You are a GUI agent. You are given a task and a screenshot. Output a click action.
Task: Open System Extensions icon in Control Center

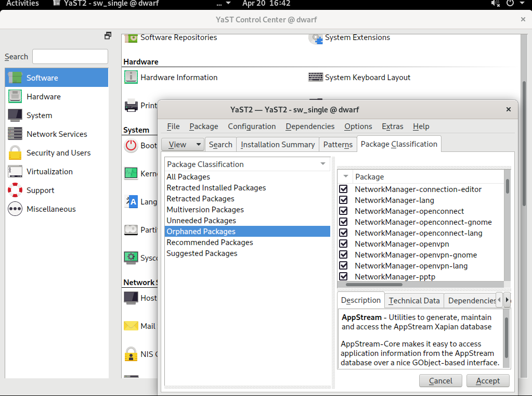pos(316,39)
